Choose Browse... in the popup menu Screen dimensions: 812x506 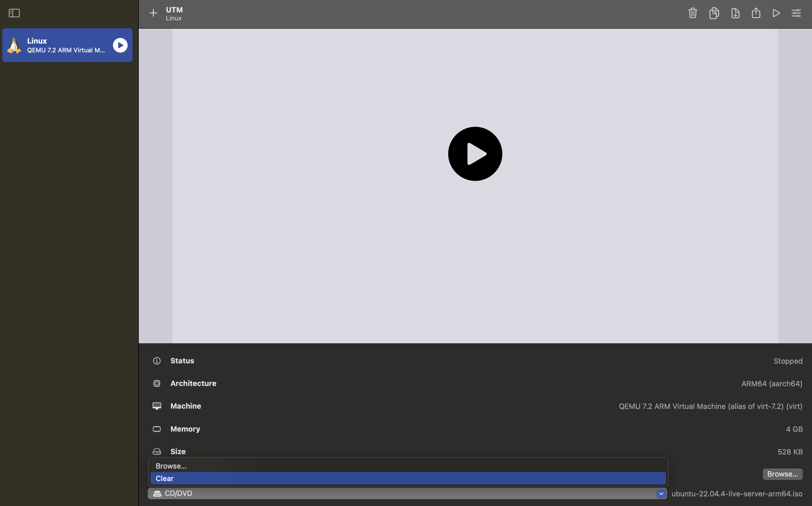point(408,466)
